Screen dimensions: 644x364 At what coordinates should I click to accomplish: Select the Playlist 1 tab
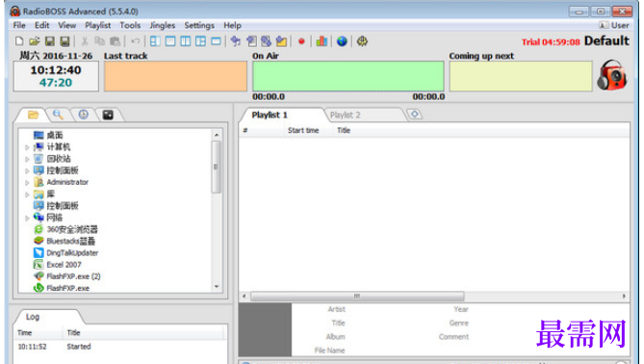click(x=270, y=115)
